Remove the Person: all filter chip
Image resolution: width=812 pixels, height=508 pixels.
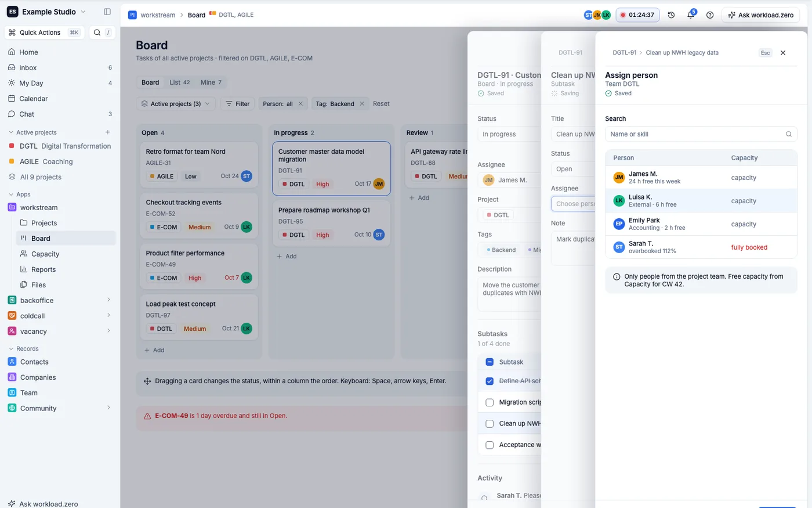(300, 104)
